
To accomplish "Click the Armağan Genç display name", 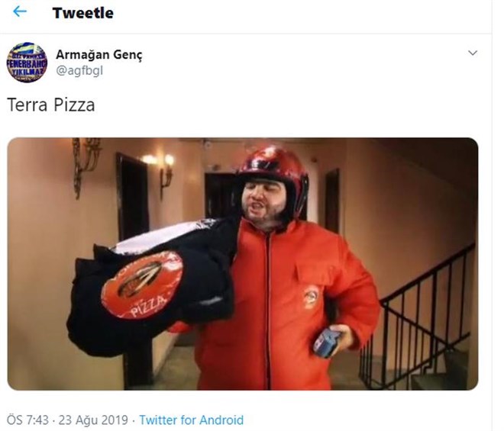I will click(x=99, y=55).
